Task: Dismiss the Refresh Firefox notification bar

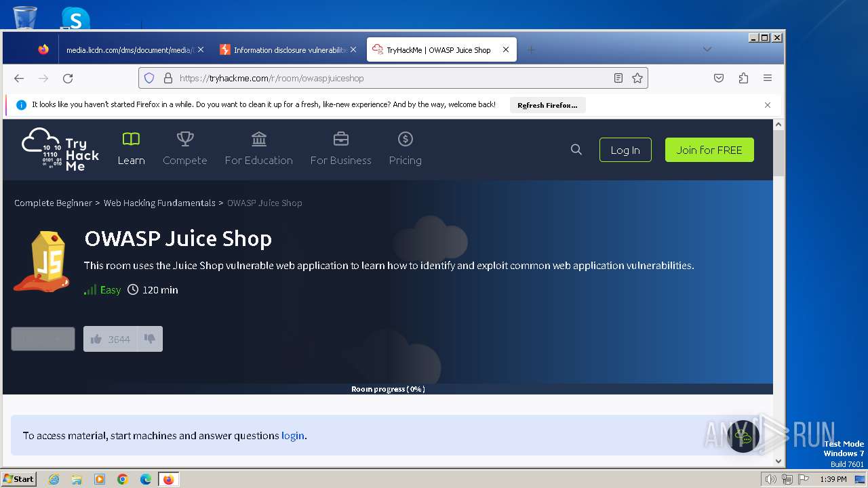Action: 768,105
